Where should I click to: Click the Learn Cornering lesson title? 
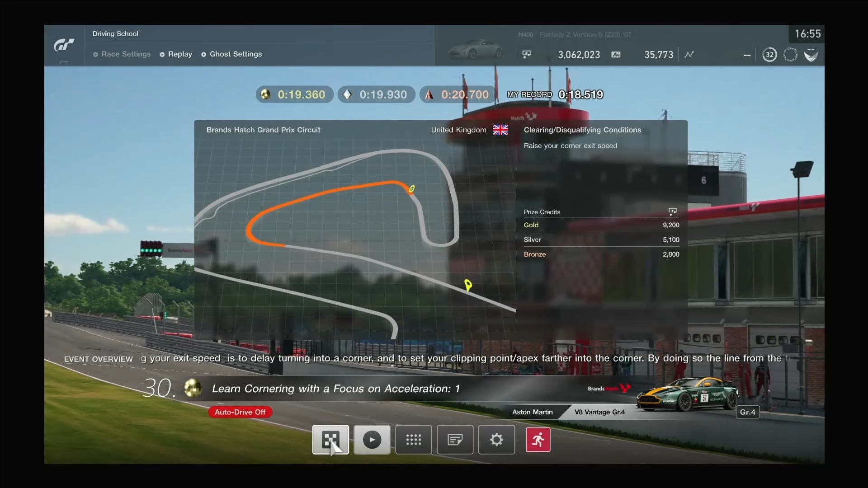[335, 389]
